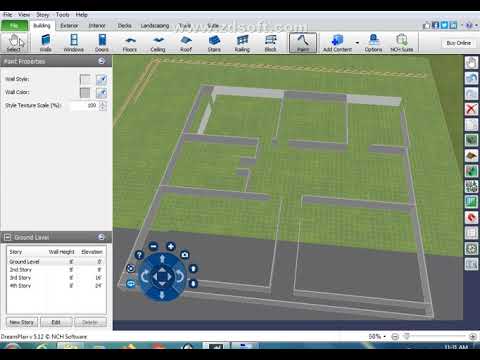The width and height of the screenshot is (480, 360).
Task: Collapse the Ground Level panel with round button
Action: tap(102, 237)
